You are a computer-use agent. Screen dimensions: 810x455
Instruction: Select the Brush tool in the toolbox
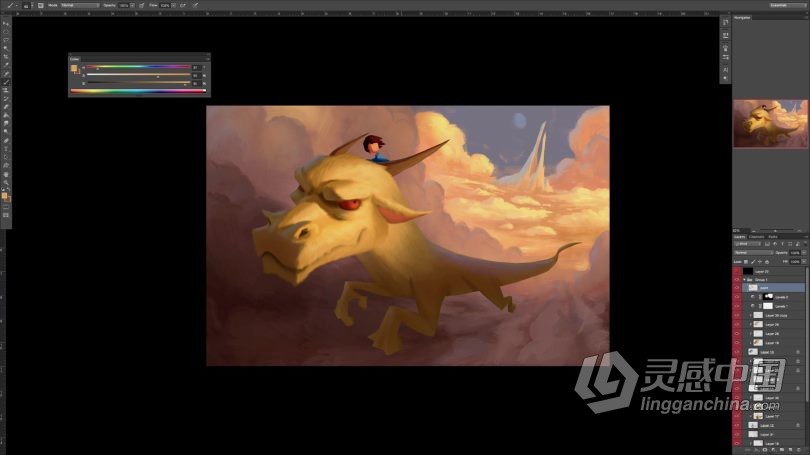[x=6, y=82]
